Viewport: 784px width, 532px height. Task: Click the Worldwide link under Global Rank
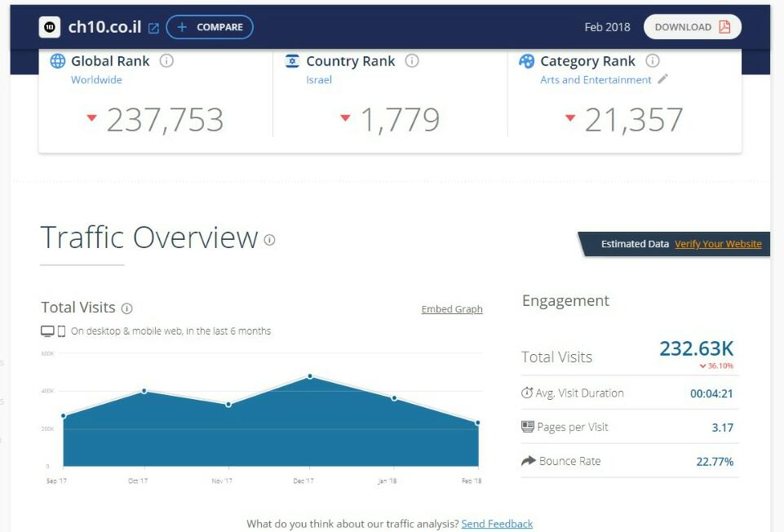coord(96,80)
